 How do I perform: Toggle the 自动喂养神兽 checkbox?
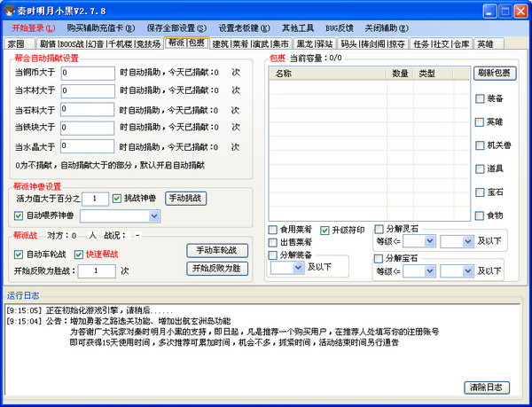click(19, 215)
